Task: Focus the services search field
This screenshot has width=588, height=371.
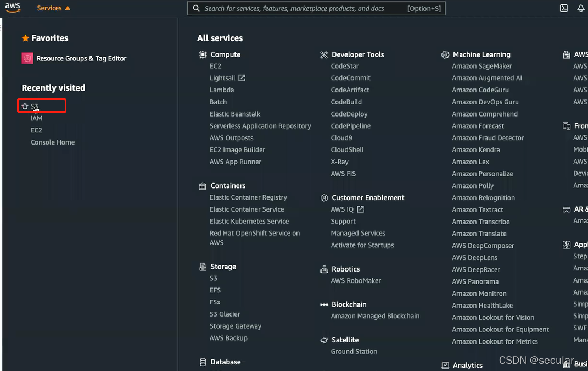Action: [x=316, y=8]
